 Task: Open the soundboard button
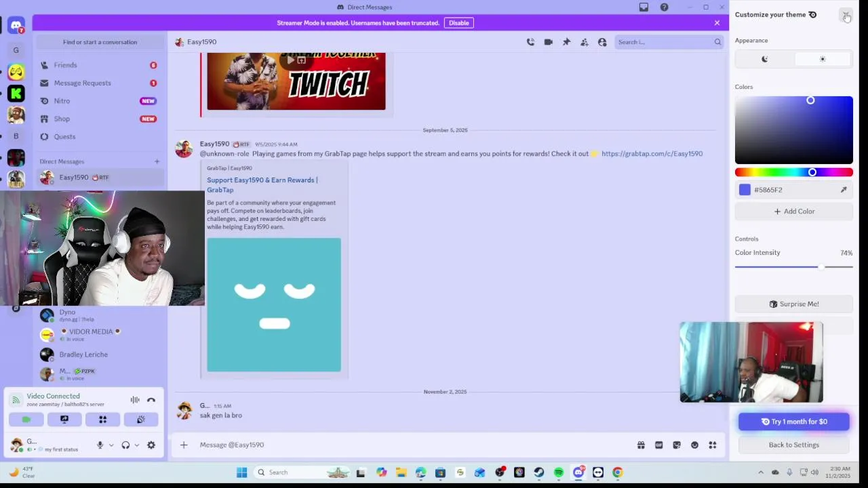[x=141, y=420]
